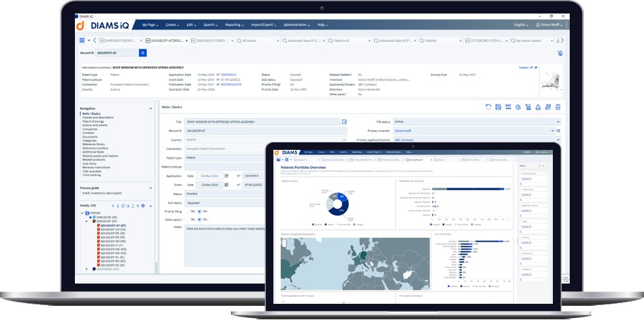Click the water-drop icon right of the Record ID row
This screenshot has width=644, height=320.
(560, 53)
